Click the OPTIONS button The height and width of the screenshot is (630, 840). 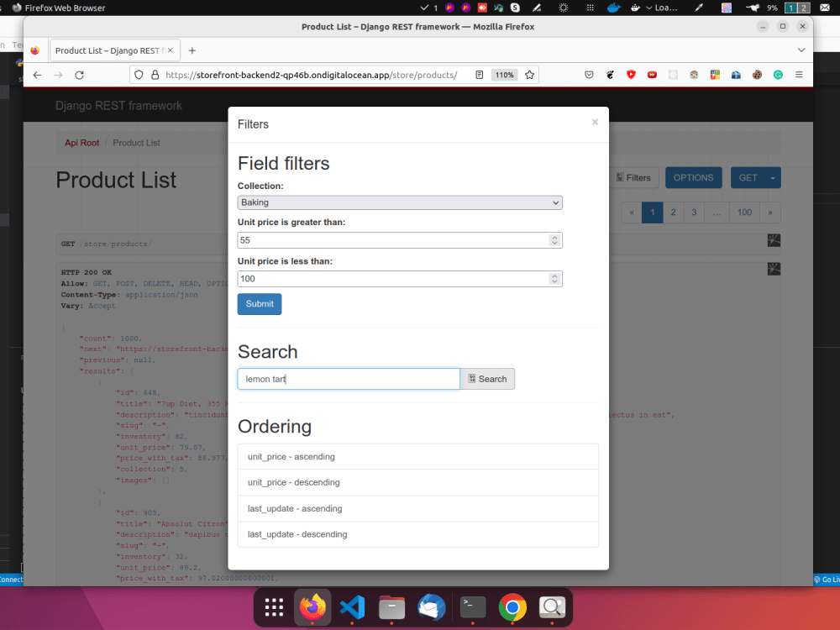(x=693, y=178)
